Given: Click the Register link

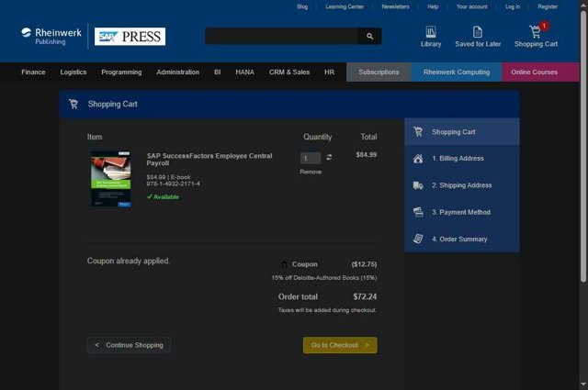Looking at the screenshot, I should pyautogui.click(x=548, y=6).
